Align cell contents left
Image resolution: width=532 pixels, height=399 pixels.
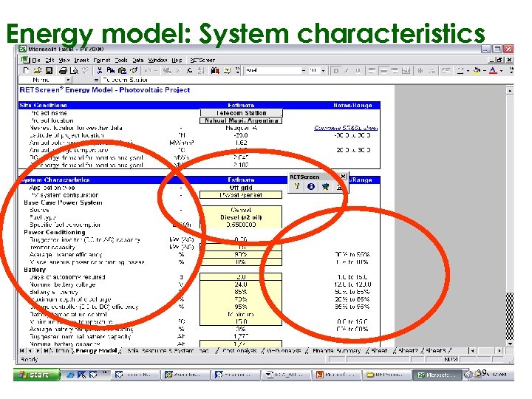coord(372,71)
